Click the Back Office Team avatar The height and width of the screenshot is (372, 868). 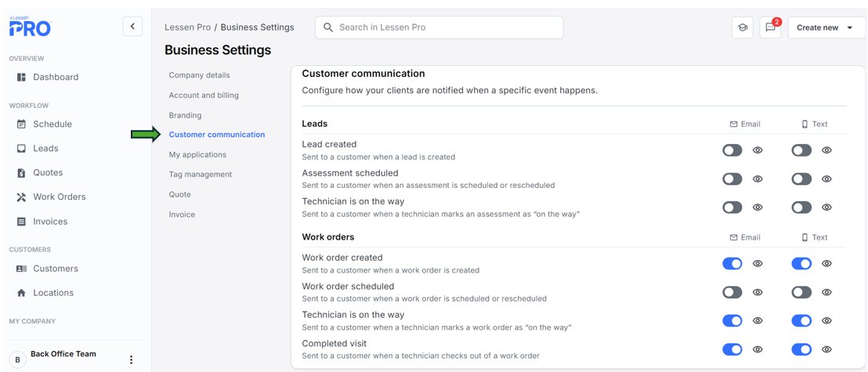(18, 359)
